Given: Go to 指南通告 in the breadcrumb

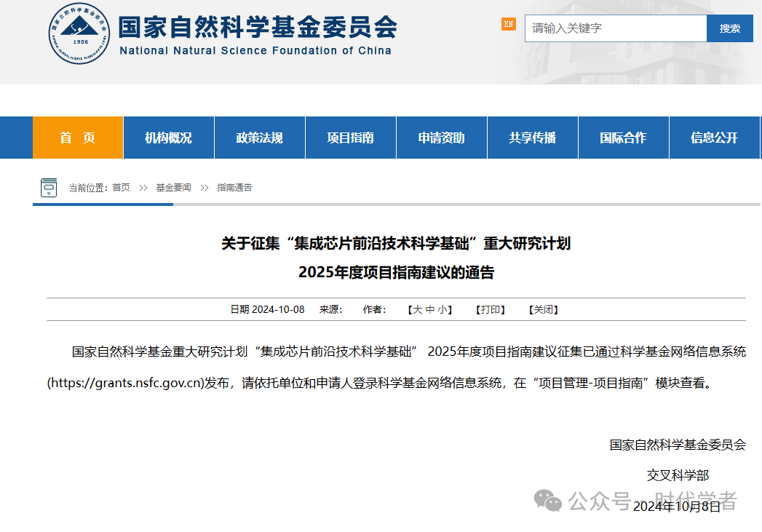Looking at the screenshot, I should click(235, 188).
